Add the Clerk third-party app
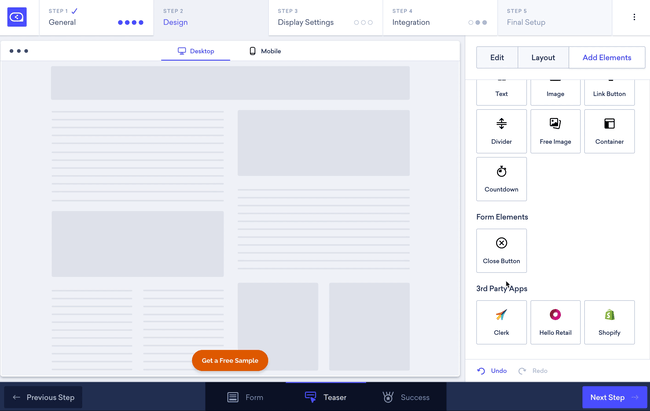This screenshot has height=411, width=650. tap(501, 322)
